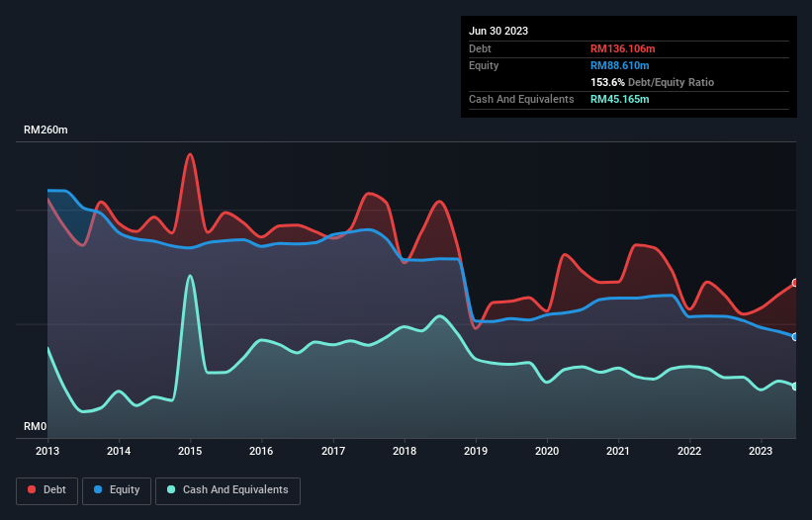Click the 2017 x-axis label
This screenshot has width=812, height=520.
click(333, 451)
